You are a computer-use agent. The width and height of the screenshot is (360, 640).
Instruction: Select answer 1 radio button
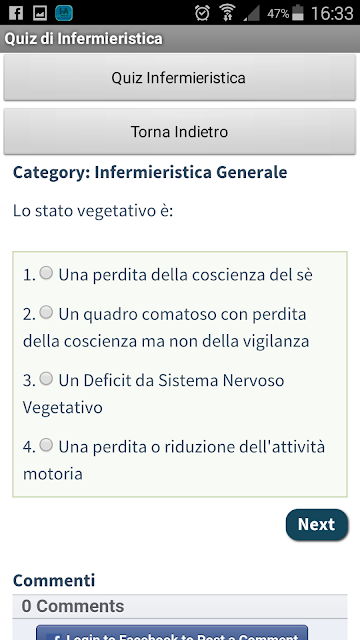pos(46,273)
